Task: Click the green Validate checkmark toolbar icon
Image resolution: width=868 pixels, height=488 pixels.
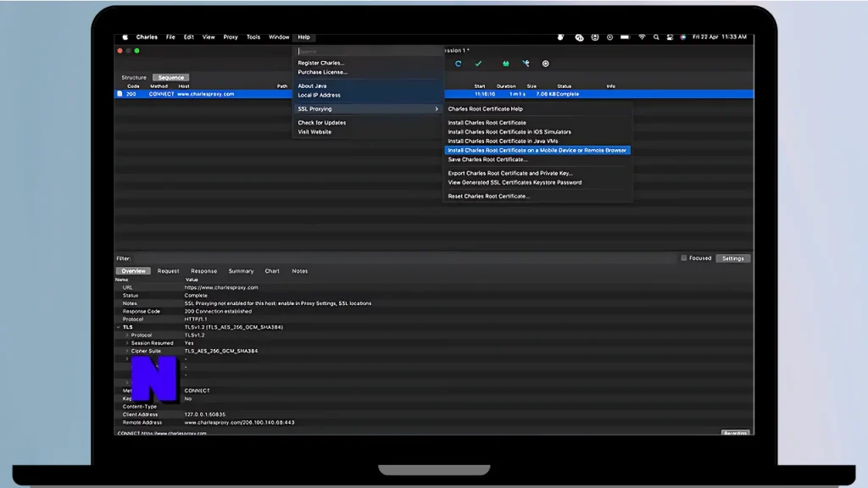Action: [x=478, y=64]
